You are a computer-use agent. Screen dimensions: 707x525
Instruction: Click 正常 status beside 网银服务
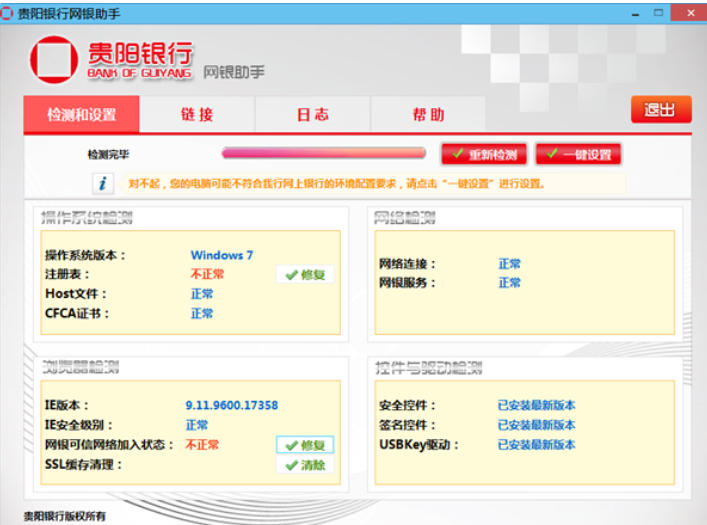510,283
